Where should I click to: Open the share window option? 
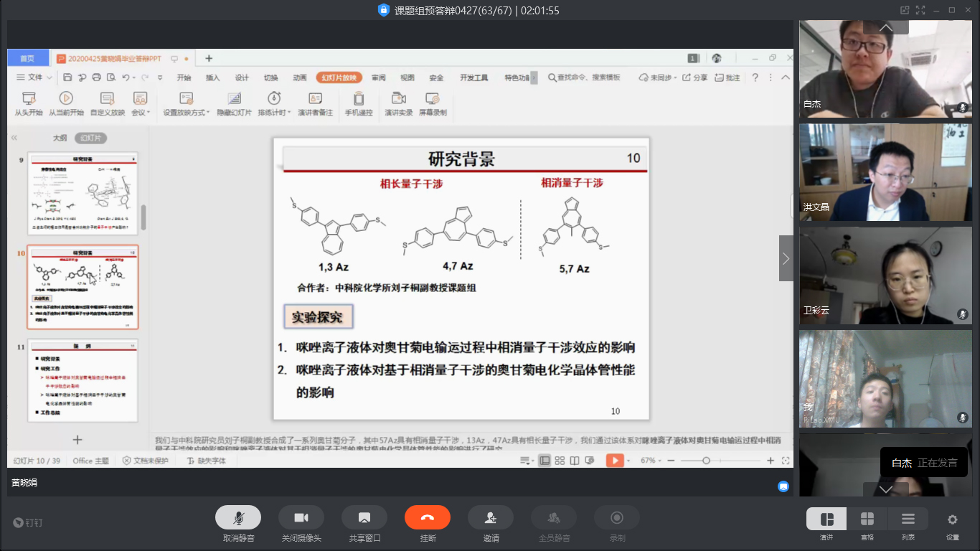coord(364,517)
